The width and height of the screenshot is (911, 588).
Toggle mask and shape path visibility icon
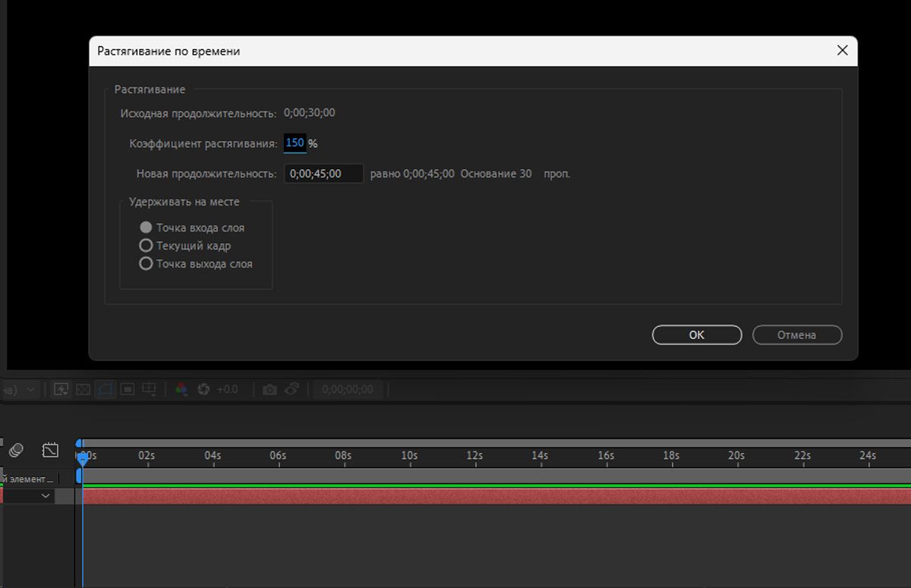106,389
